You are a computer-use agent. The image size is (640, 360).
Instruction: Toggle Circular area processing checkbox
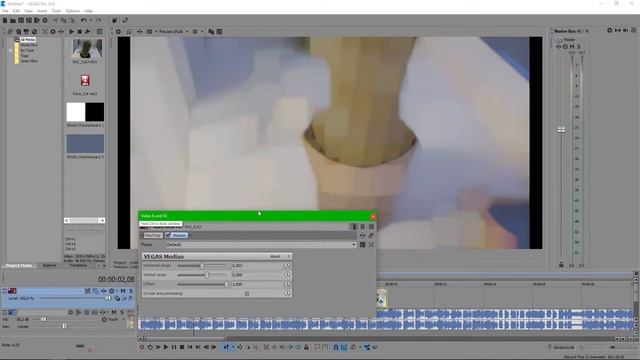pyautogui.click(x=247, y=293)
